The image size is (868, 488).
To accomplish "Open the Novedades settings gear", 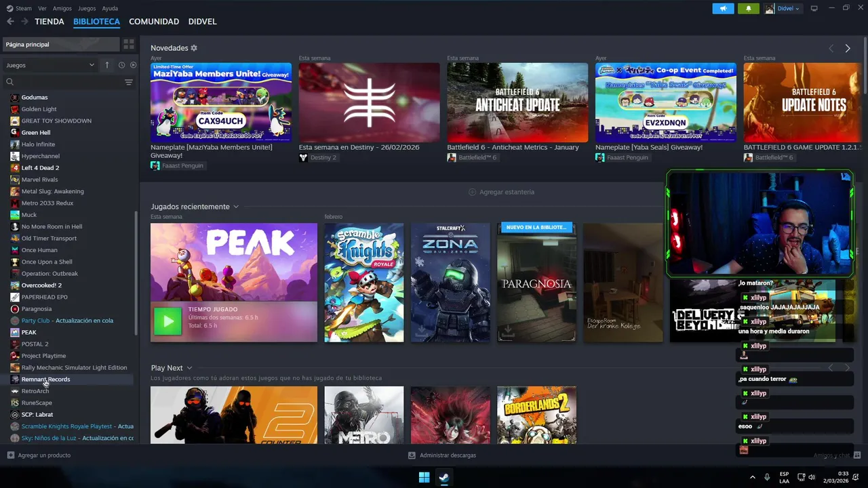I will [194, 48].
